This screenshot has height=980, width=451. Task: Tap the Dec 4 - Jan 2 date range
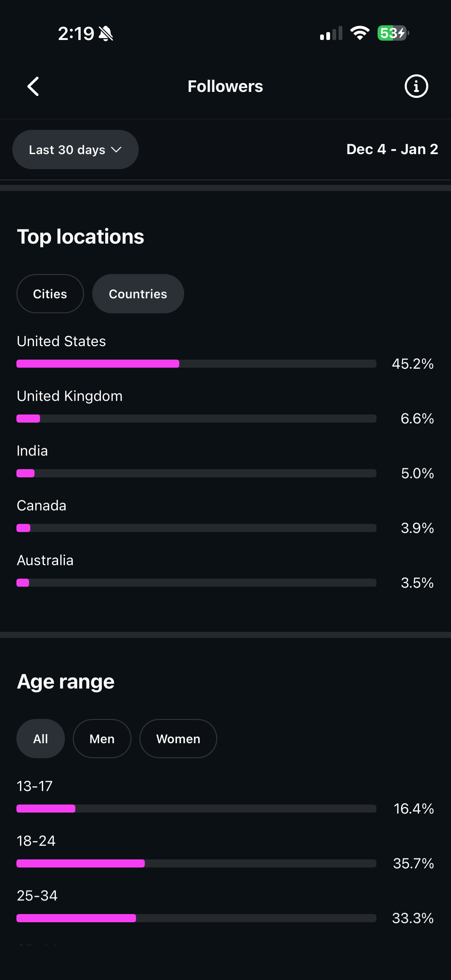392,149
